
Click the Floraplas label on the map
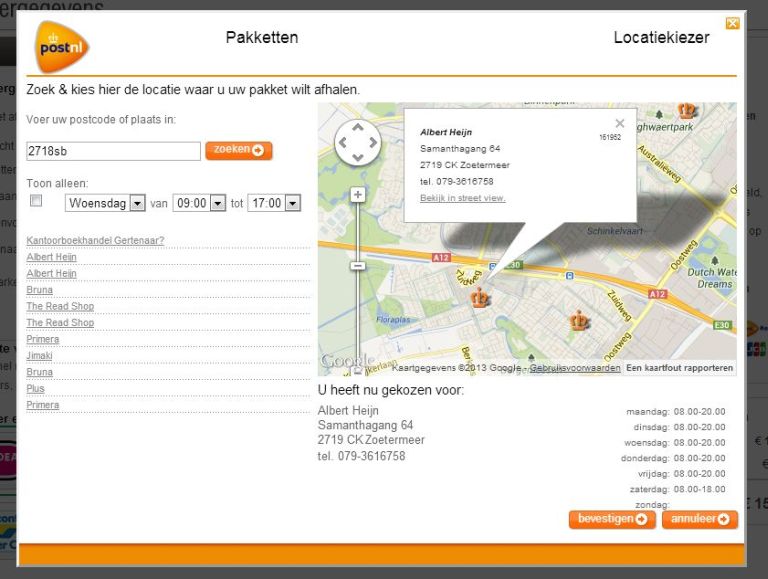click(x=393, y=320)
